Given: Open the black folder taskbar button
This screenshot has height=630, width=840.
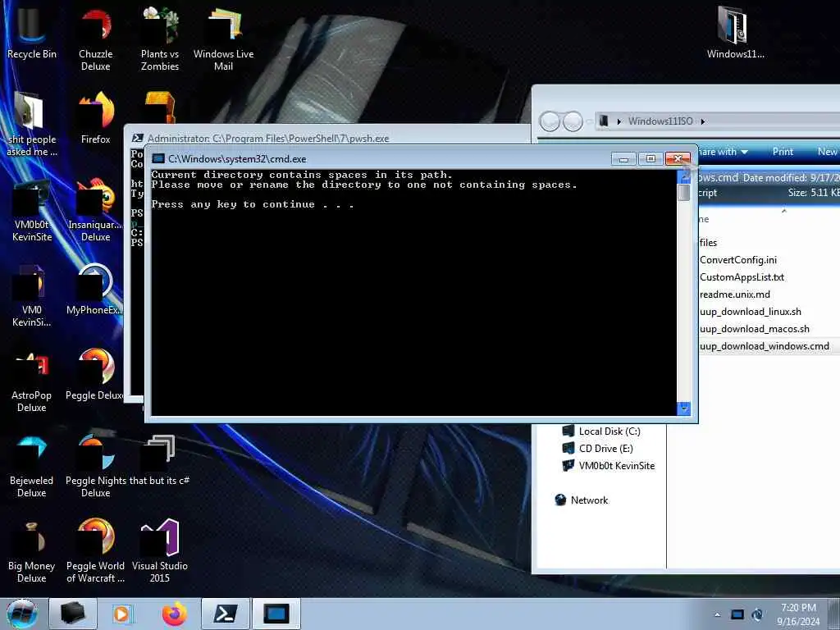Looking at the screenshot, I should pyautogui.click(x=73, y=614).
